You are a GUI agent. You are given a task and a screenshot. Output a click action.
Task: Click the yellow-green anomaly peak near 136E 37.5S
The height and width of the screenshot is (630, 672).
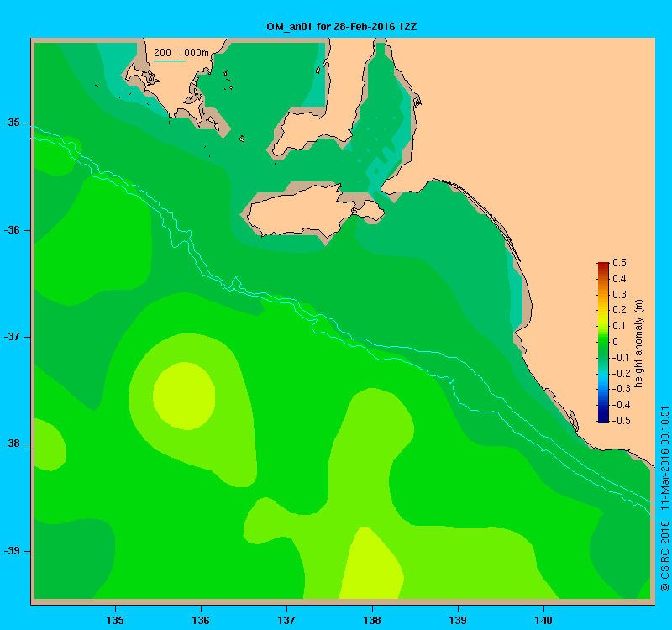(184, 396)
